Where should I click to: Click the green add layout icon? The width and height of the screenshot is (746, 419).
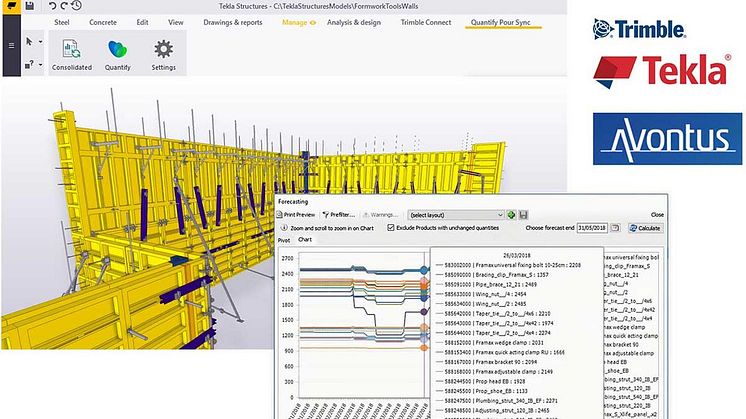click(511, 214)
